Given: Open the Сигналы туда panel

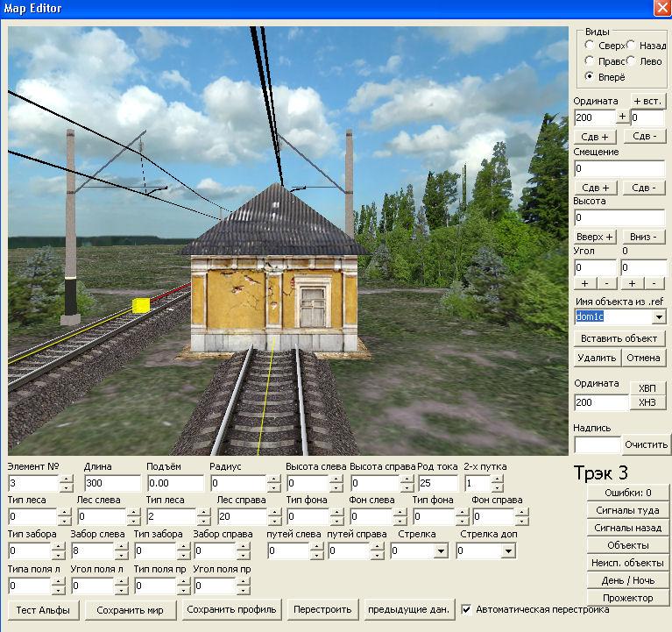Looking at the screenshot, I should pyautogui.click(x=627, y=510).
